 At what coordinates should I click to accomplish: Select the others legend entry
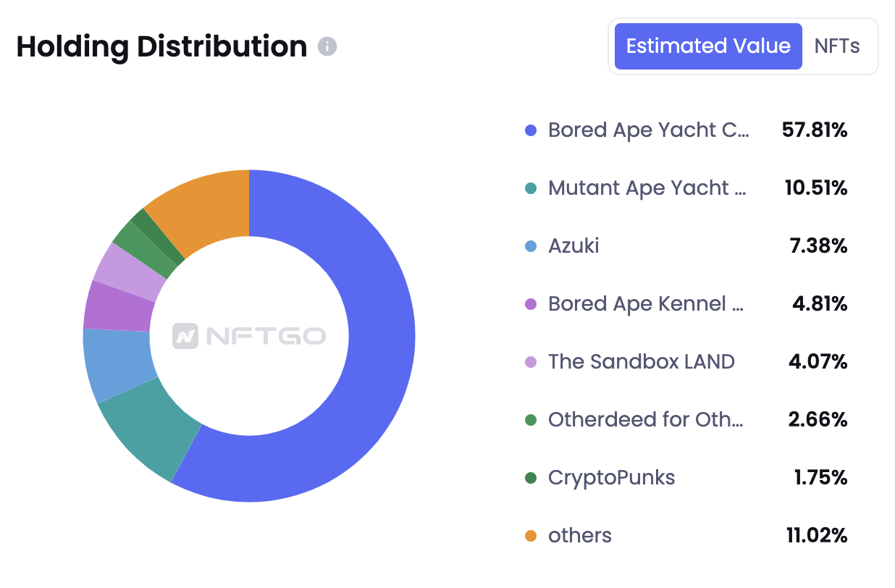(x=579, y=536)
